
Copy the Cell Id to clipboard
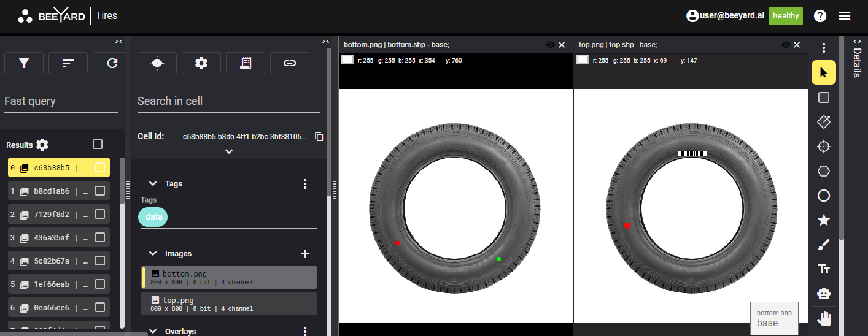click(319, 136)
